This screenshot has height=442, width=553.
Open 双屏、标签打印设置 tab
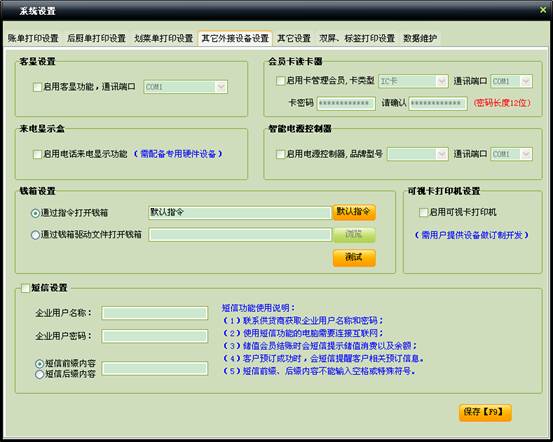[357, 38]
